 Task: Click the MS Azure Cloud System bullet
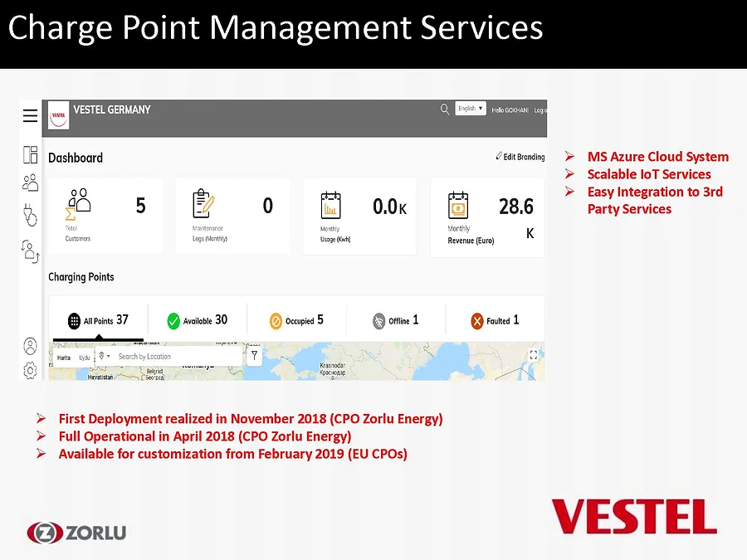(658, 157)
